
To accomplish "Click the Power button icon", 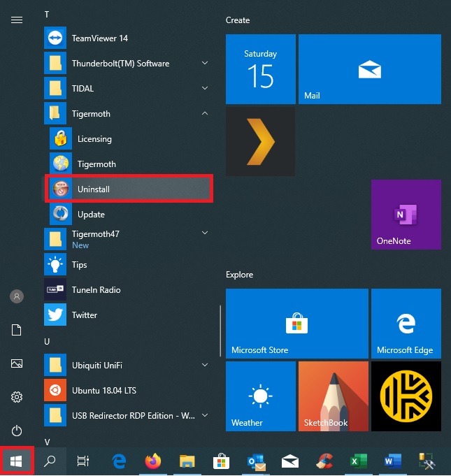I will pos(17,431).
